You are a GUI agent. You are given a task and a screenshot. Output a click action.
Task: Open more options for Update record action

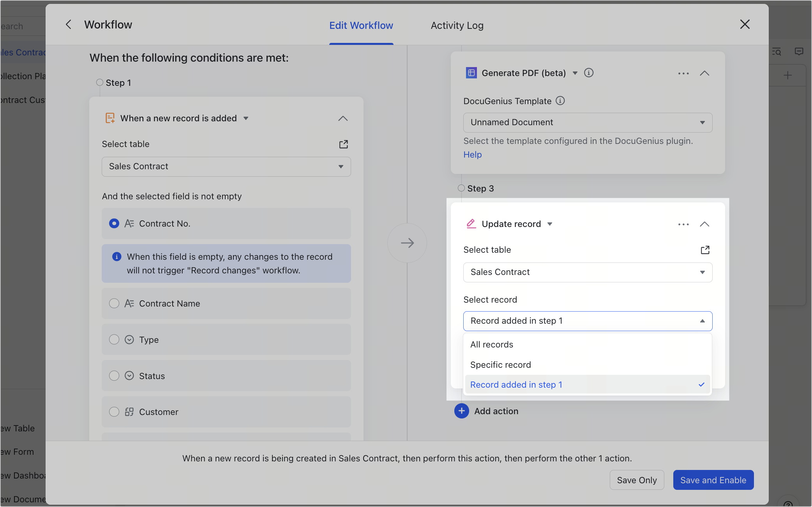coord(683,224)
